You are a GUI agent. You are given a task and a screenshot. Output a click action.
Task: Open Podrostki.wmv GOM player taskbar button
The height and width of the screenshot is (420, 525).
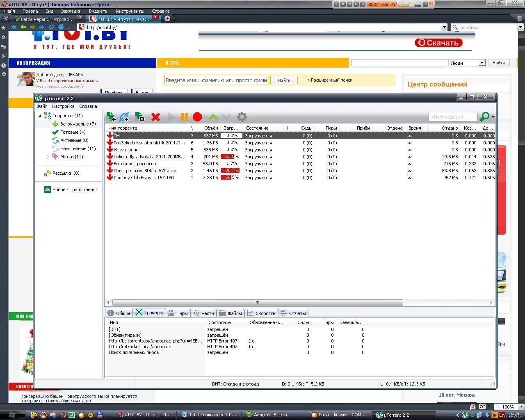339,415
